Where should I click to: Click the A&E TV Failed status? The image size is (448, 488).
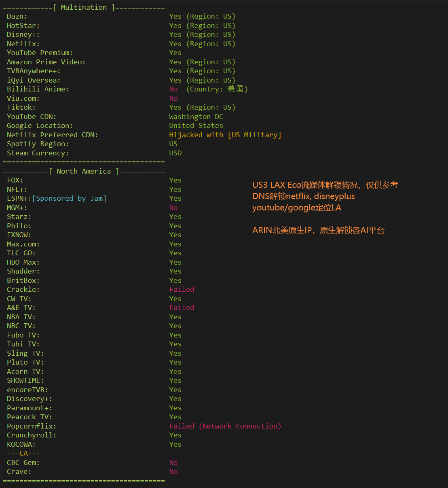pyautogui.click(x=182, y=308)
